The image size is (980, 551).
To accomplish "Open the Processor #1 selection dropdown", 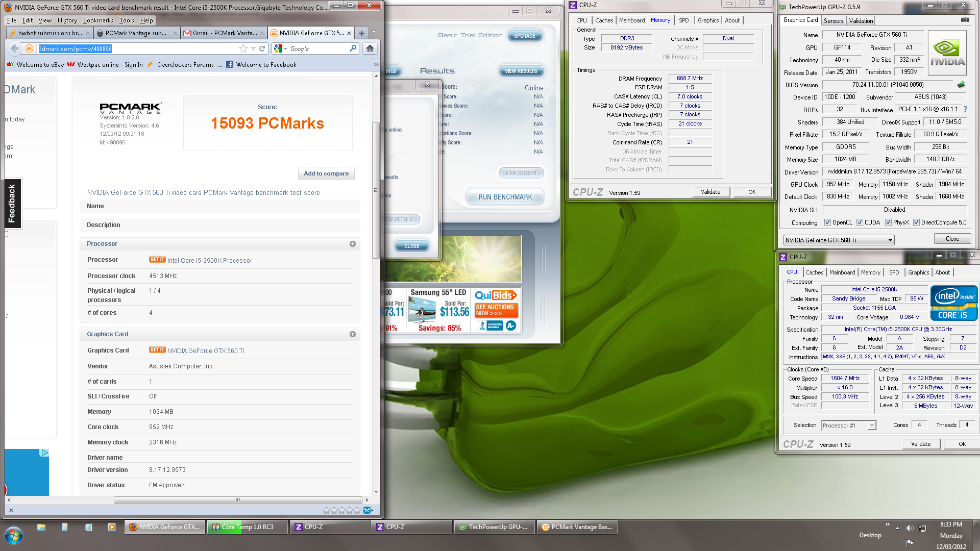I will pyautogui.click(x=848, y=425).
